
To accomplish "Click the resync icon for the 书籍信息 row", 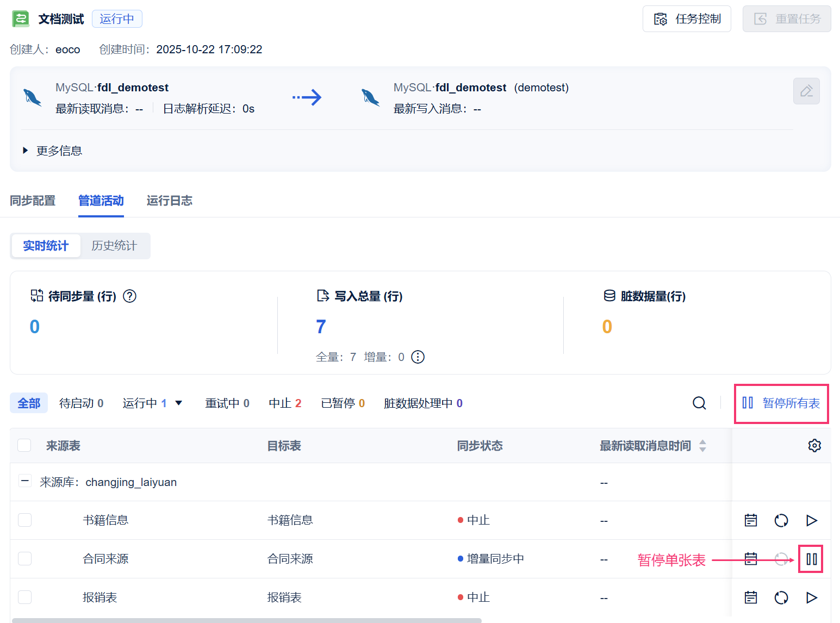I will point(781,520).
